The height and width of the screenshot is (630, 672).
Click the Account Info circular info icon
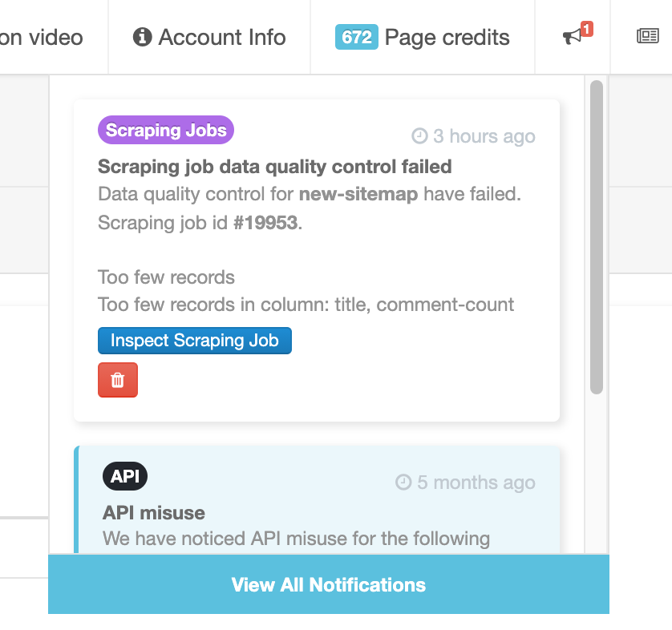[x=141, y=36]
